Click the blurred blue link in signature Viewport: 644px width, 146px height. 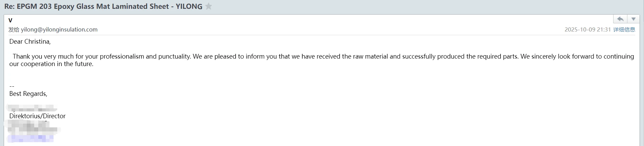(x=30, y=138)
